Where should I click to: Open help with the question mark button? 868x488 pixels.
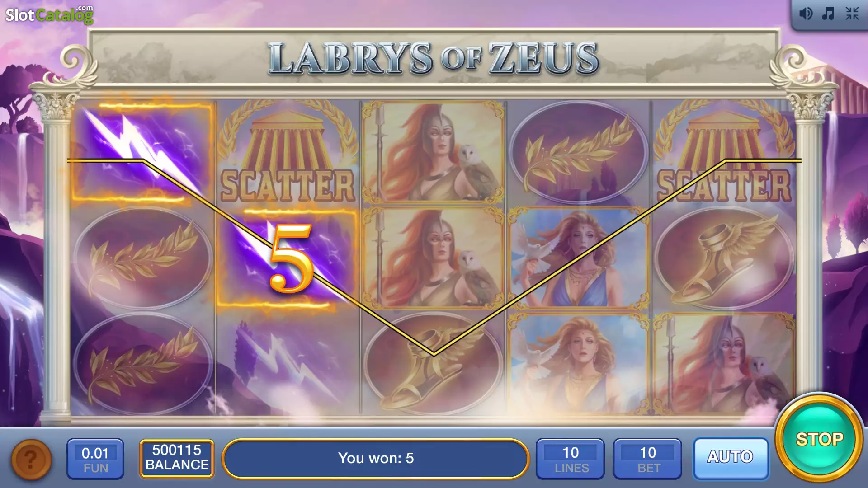click(31, 460)
